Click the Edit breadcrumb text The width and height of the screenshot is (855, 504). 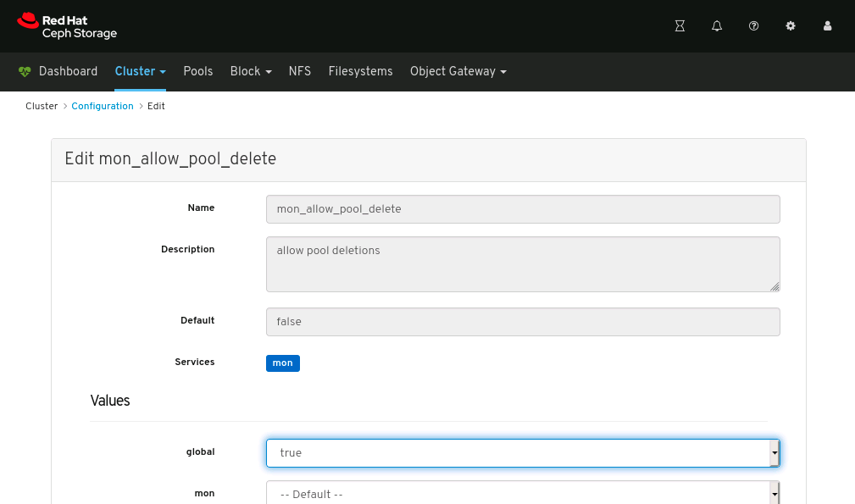156,106
